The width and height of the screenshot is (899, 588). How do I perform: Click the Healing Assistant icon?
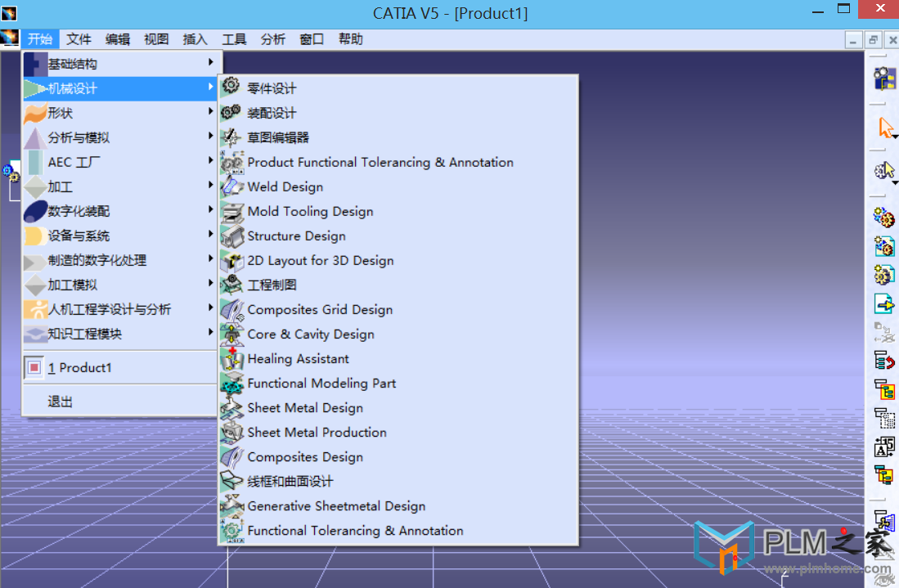click(231, 359)
